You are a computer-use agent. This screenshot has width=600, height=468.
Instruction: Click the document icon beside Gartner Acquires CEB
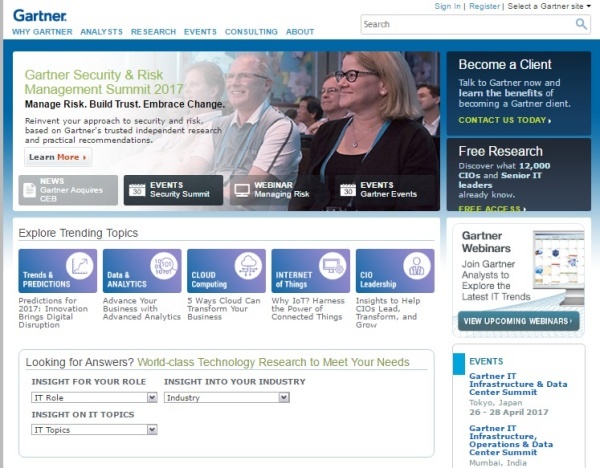point(29,190)
